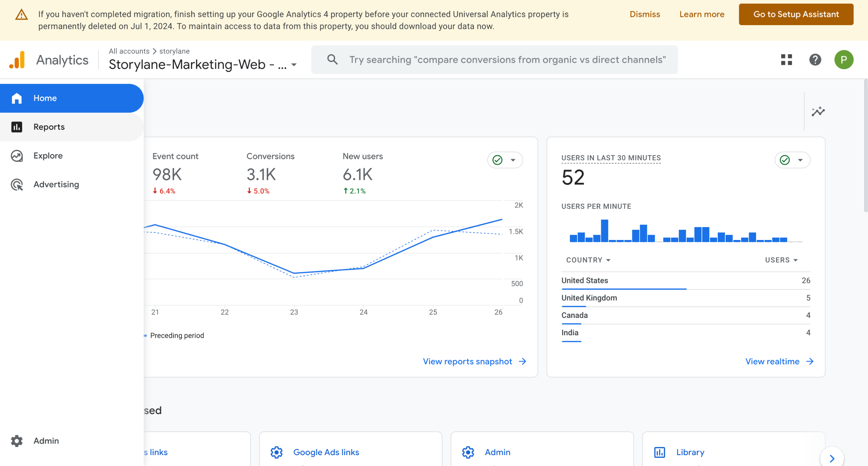Click the arrow next to View realtime
This screenshot has height=466, width=868.
pos(810,361)
